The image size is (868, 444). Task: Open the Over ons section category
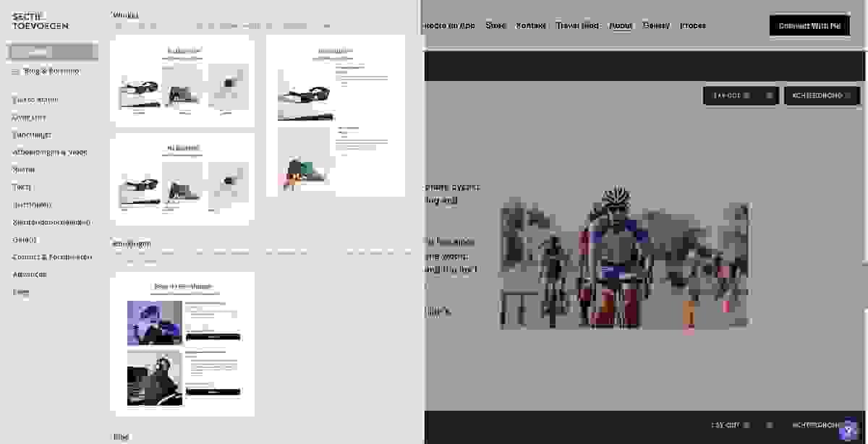point(29,117)
